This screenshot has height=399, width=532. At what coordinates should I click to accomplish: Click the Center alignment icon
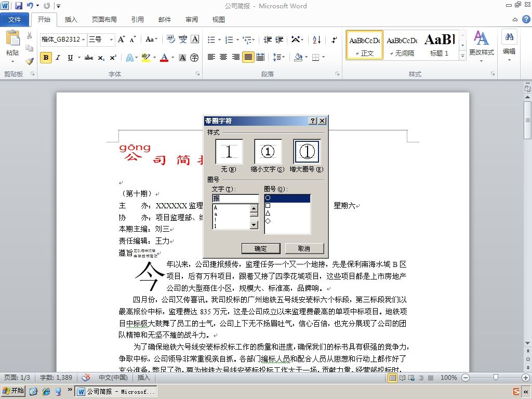223,57
